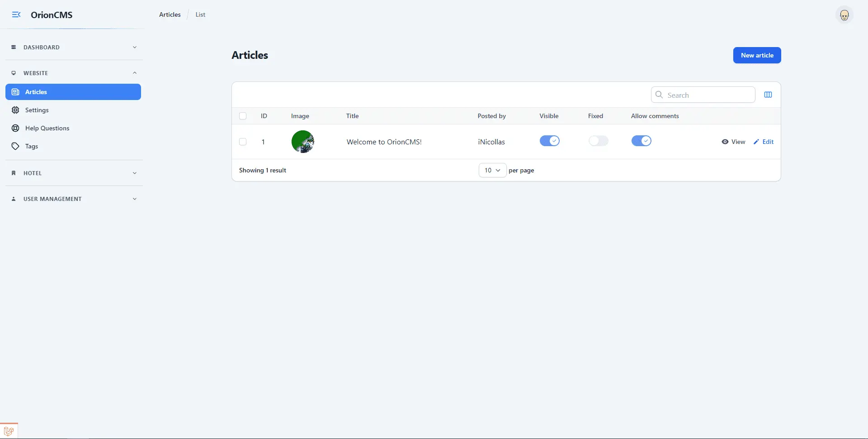Open the Help Questions menu item

(x=73, y=128)
